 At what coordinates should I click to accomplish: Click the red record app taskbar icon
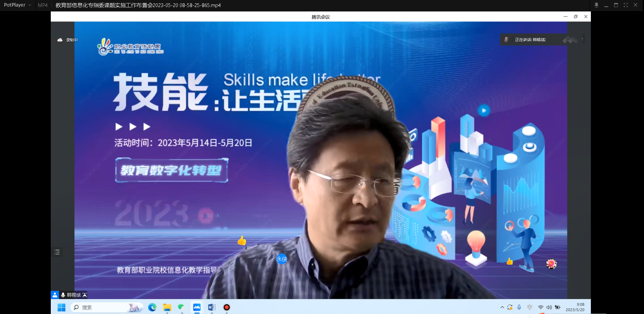tap(227, 307)
